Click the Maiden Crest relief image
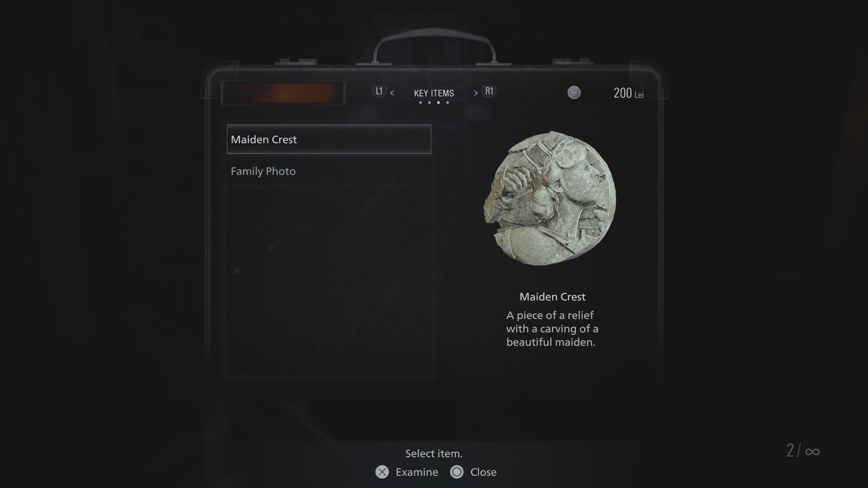This screenshot has width=868, height=488. coord(550,198)
